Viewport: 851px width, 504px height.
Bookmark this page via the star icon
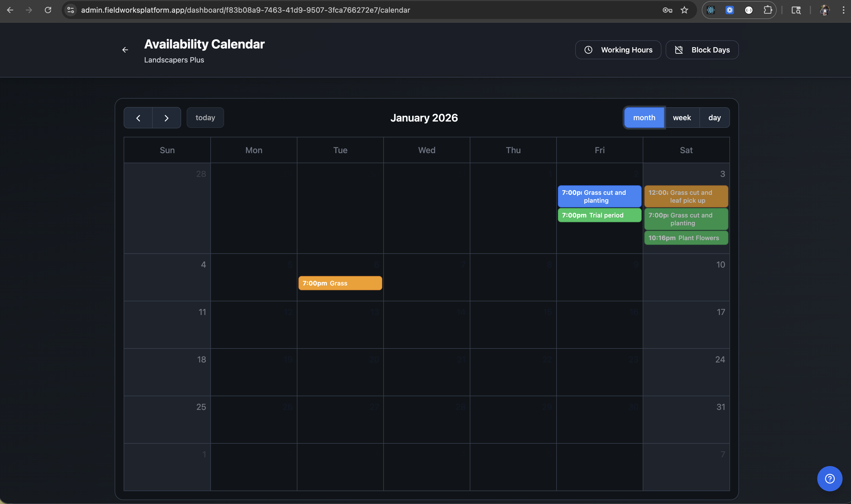(x=684, y=10)
